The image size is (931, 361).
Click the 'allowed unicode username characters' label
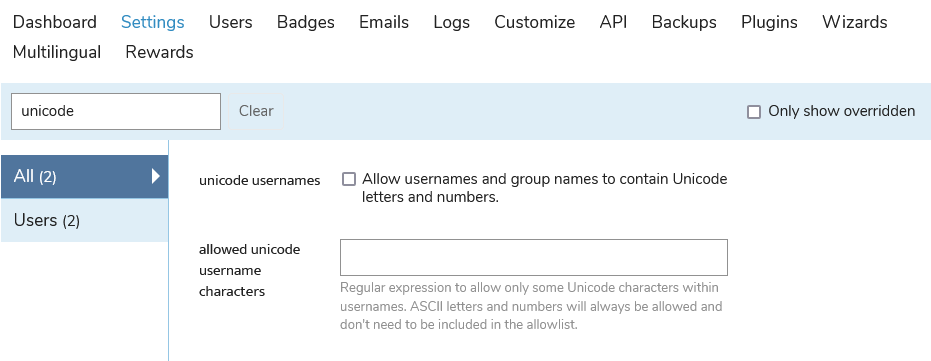pos(249,270)
